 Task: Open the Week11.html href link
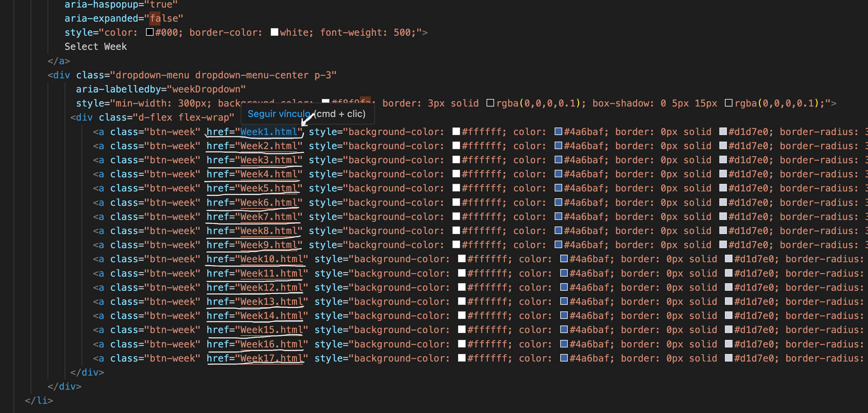coord(271,274)
